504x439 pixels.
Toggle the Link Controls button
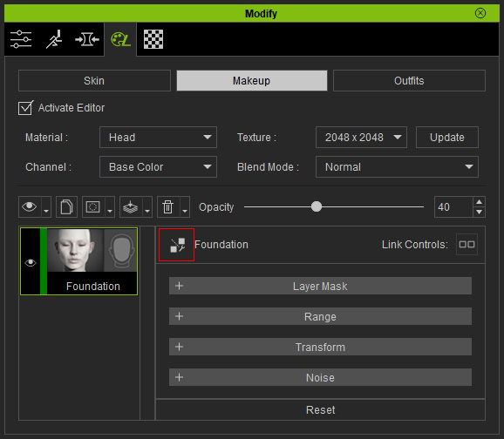467,245
